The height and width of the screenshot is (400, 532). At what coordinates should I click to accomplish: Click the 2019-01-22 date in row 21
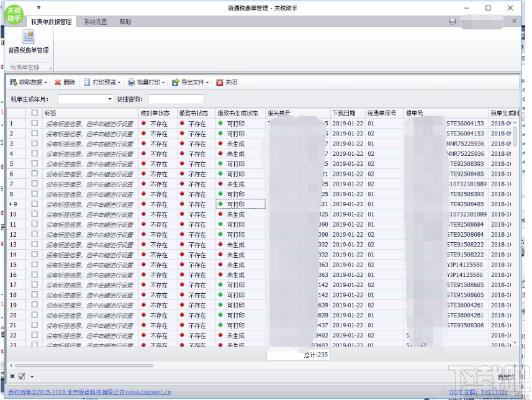coord(348,325)
